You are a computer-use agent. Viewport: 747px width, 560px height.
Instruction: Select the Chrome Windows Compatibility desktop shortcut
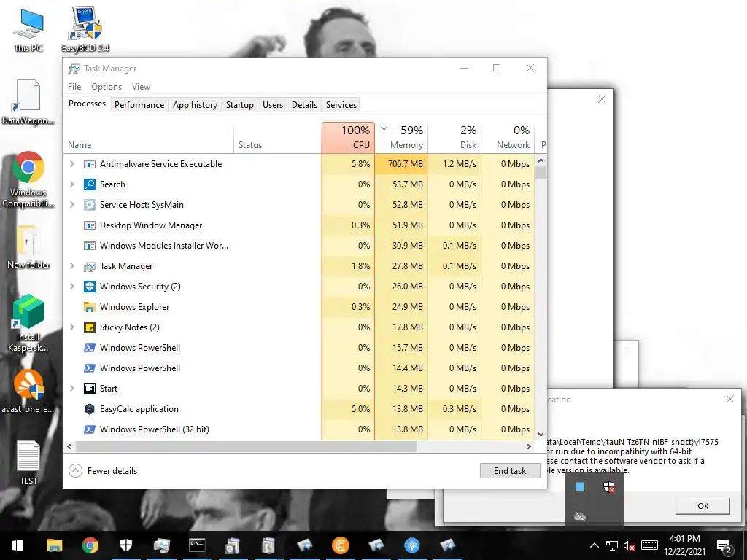28,179
